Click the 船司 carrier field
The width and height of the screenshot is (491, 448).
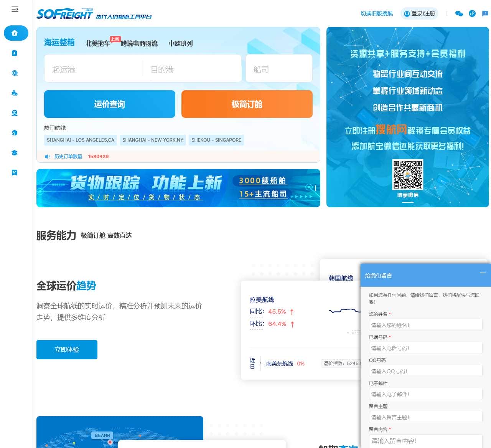[x=279, y=69]
